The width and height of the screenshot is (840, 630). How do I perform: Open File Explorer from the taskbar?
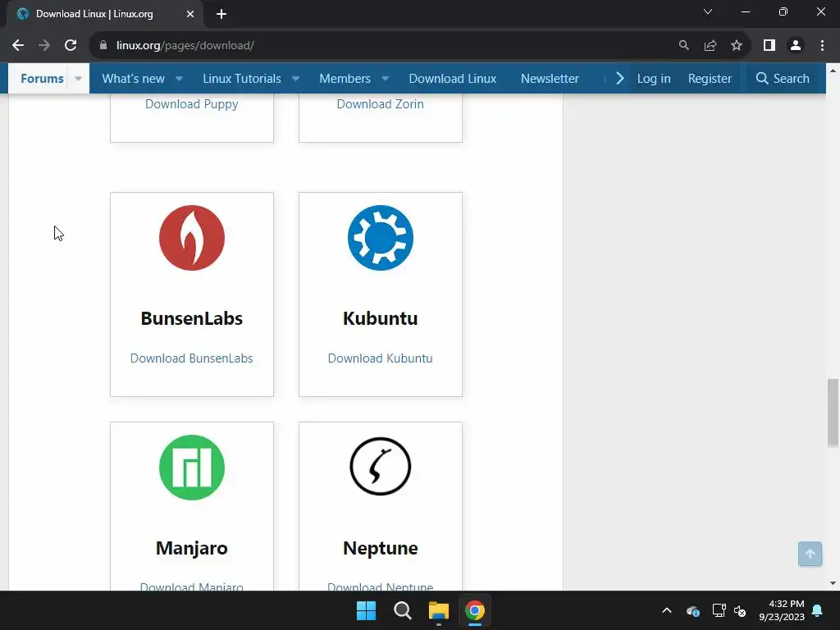pyautogui.click(x=438, y=610)
